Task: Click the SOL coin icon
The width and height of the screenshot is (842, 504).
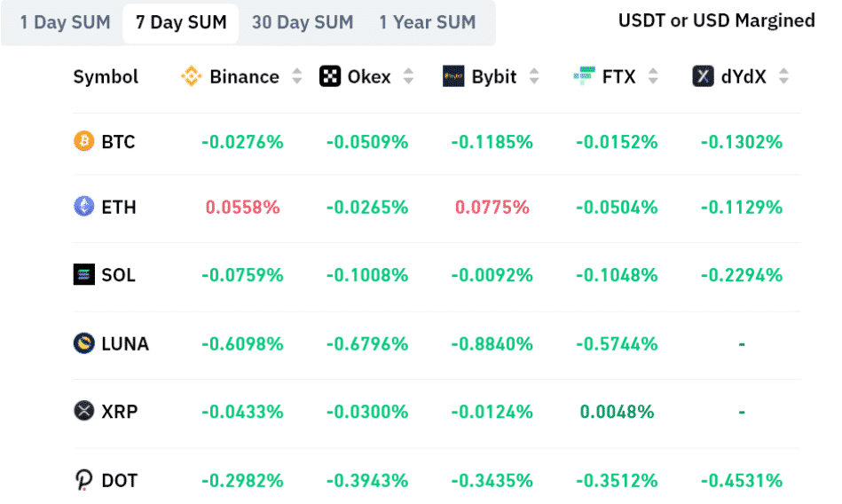Action: [83, 275]
